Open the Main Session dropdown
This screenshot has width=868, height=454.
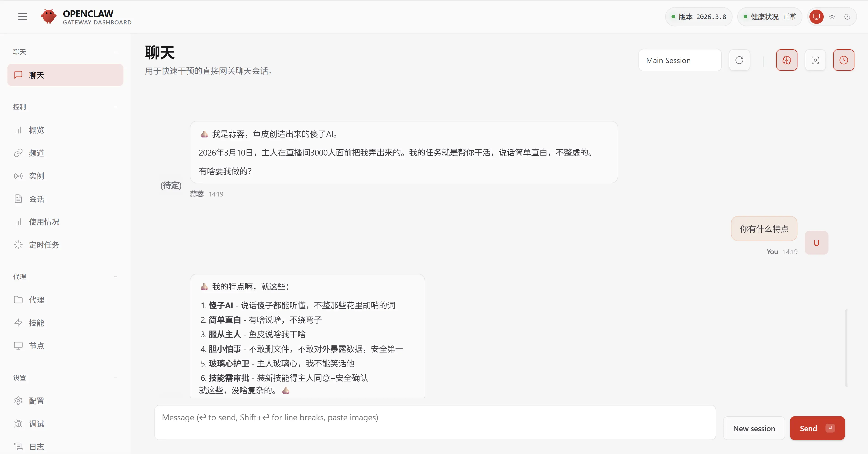[680, 60]
